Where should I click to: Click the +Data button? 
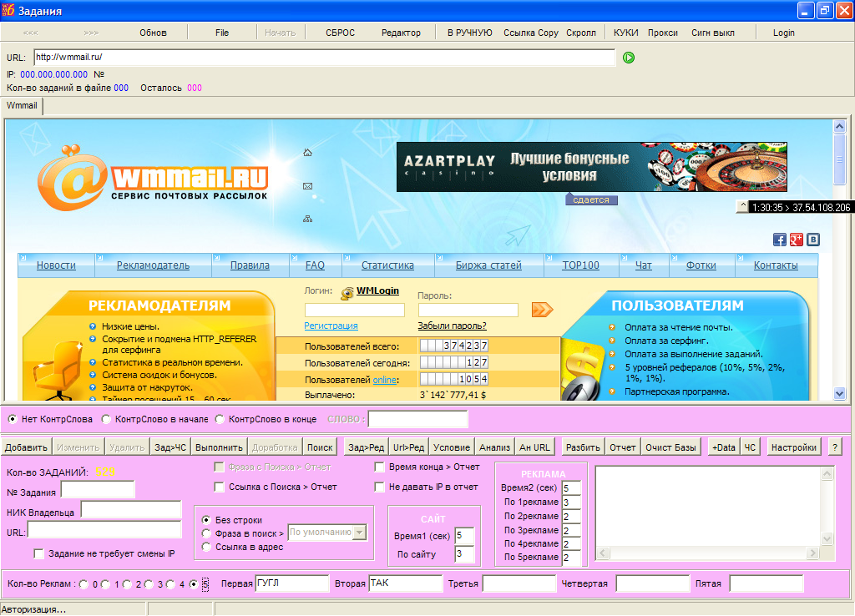point(724,447)
